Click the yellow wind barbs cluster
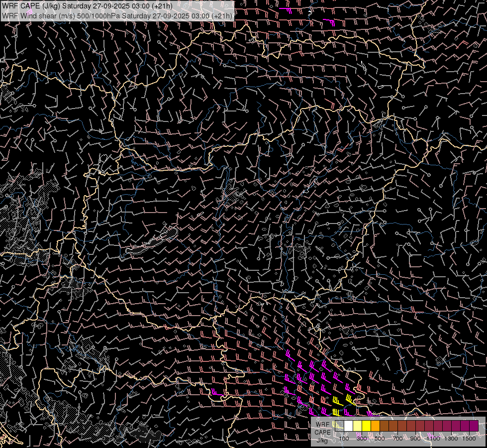The image size is (487, 448). (343, 404)
